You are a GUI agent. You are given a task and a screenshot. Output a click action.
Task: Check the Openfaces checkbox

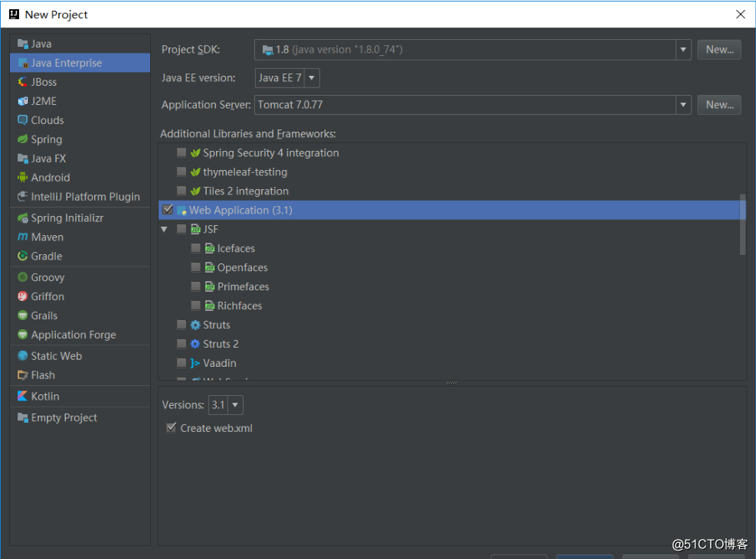coord(196,267)
